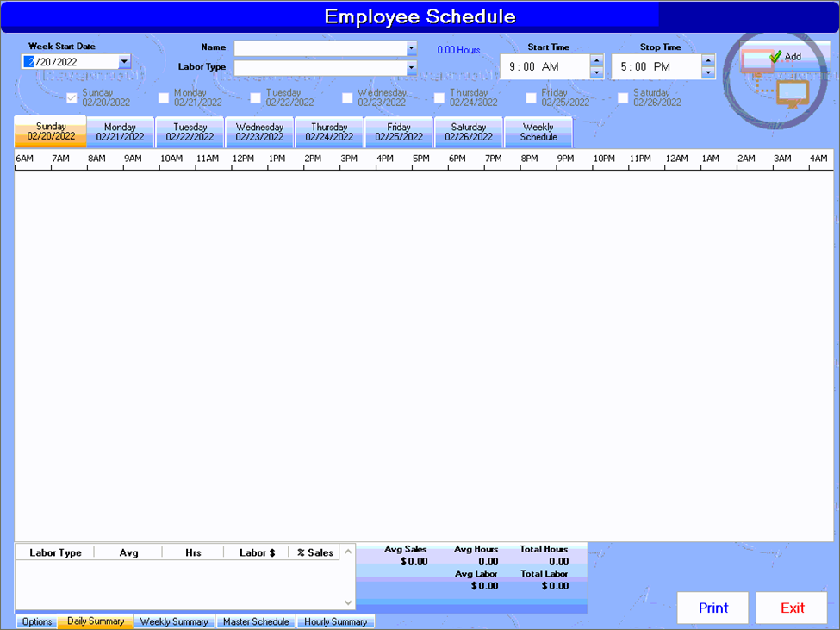The height and width of the screenshot is (630, 840).
Task: Click the Total Labor $0.00 value
Action: click(555, 585)
